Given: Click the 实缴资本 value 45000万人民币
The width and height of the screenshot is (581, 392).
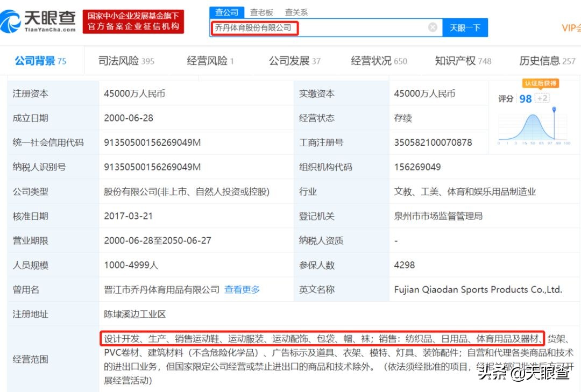Looking at the screenshot, I should [424, 94].
